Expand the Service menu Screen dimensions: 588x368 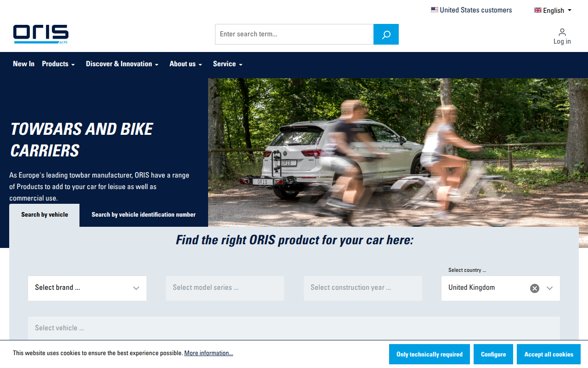tap(227, 64)
